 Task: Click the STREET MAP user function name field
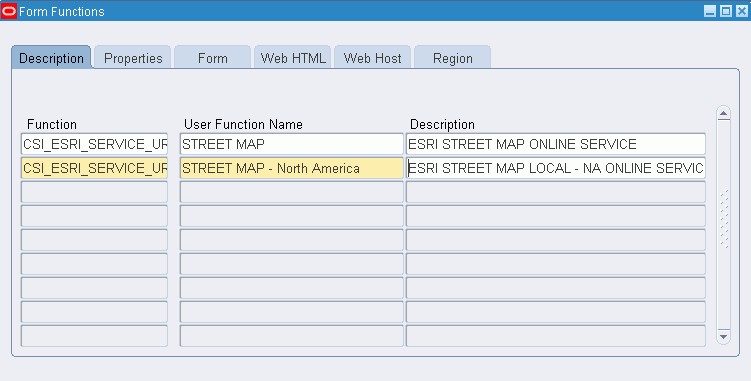coord(292,144)
